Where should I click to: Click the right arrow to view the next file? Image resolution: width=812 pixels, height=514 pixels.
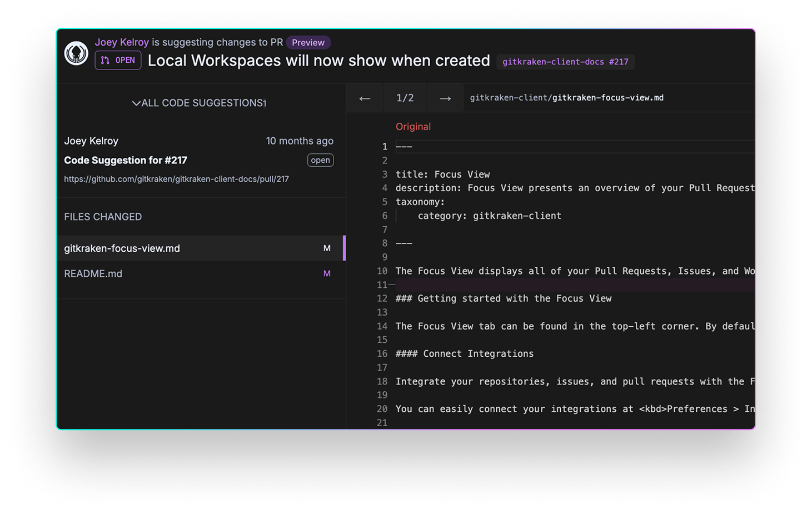click(x=445, y=98)
